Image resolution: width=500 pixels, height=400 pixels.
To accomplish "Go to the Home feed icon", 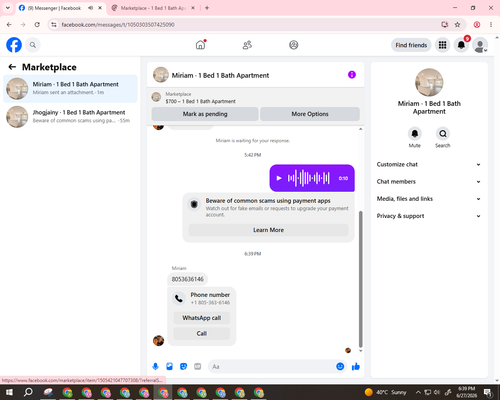I will coord(201,45).
